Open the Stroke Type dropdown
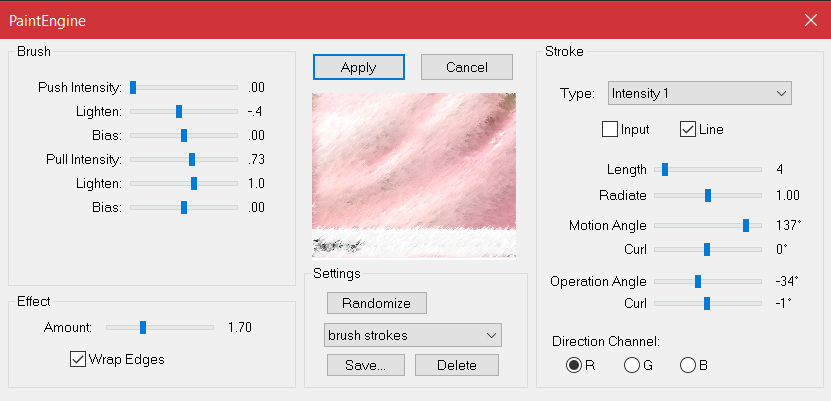Viewport: 831px width, 401px height. tap(700, 93)
